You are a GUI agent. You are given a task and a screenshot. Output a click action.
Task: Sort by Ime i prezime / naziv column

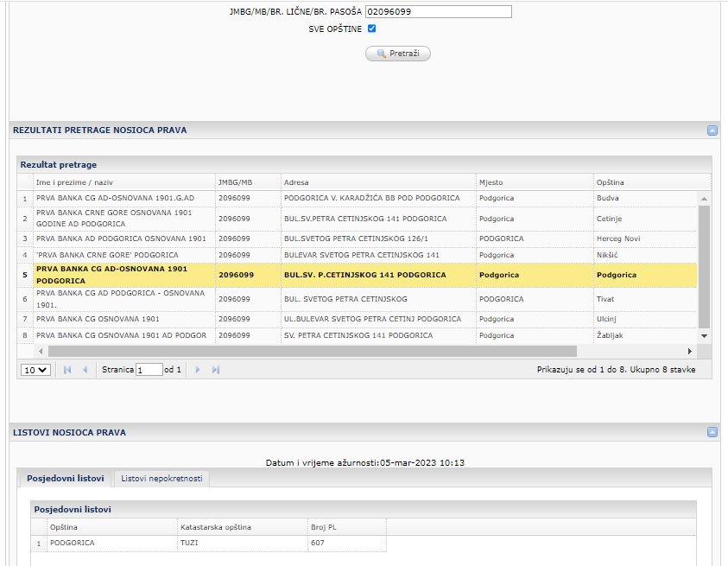124,182
